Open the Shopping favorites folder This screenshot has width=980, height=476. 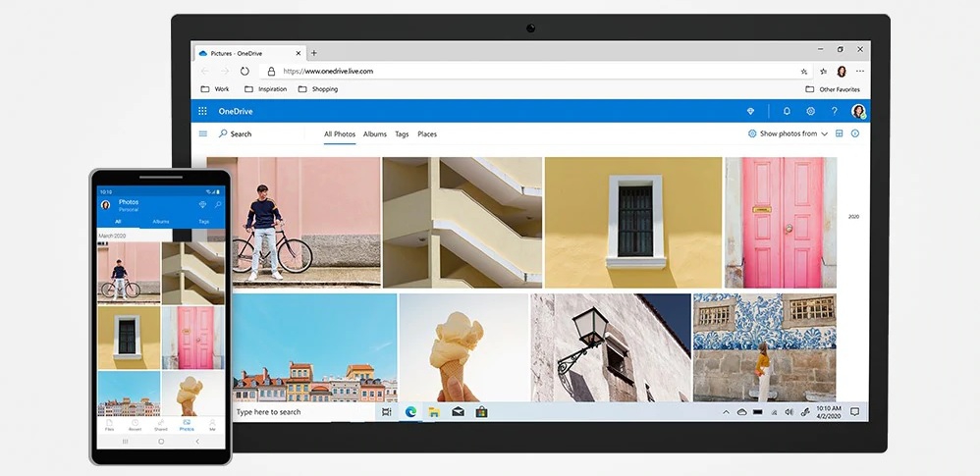(317, 89)
